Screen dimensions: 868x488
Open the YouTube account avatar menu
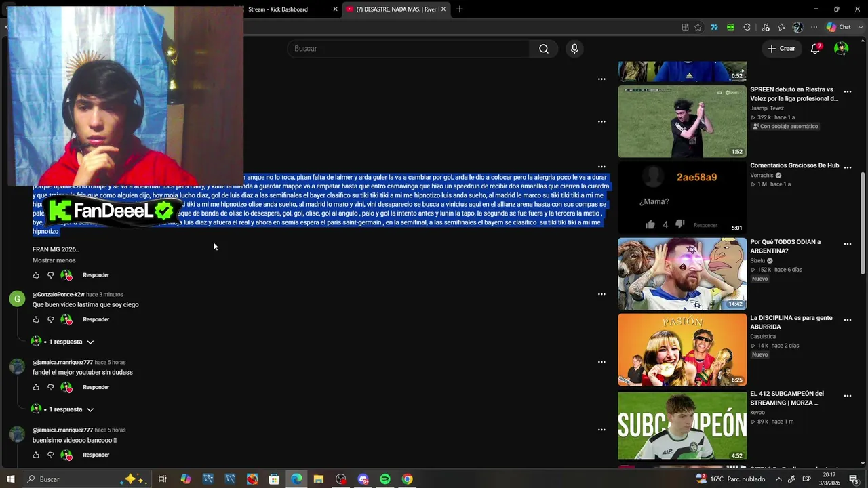coord(841,49)
